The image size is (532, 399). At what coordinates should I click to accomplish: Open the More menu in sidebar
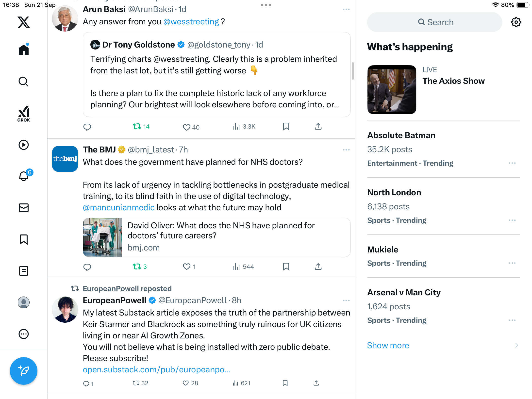[x=24, y=334]
